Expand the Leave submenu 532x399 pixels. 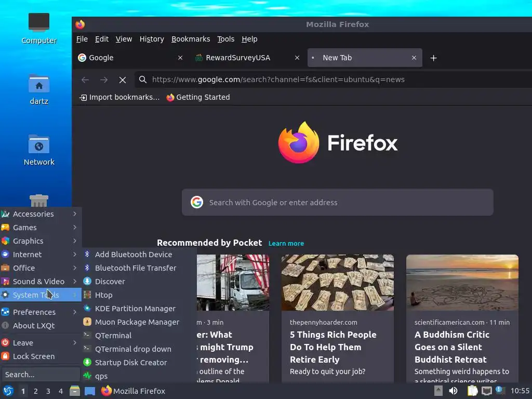coord(41,343)
